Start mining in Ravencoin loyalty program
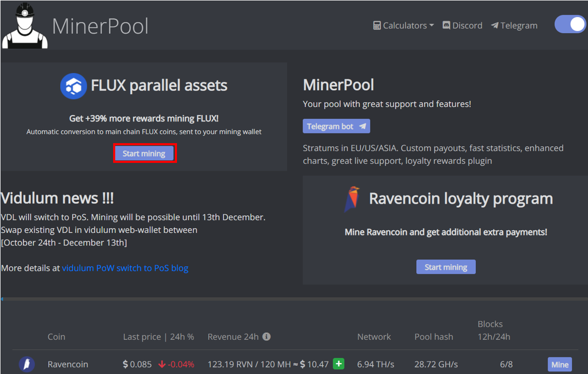The width and height of the screenshot is (588, 374). point(446,267)
